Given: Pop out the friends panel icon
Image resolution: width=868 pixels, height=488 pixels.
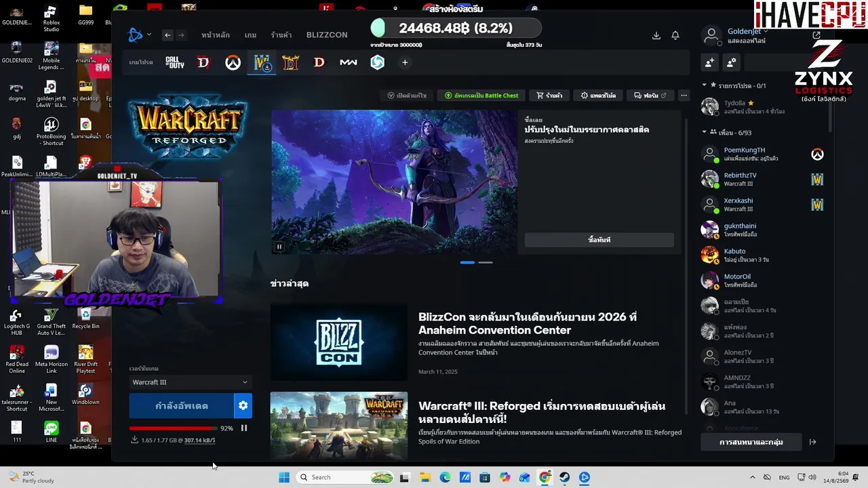Looking at the screenshot, I should [816, 35].
